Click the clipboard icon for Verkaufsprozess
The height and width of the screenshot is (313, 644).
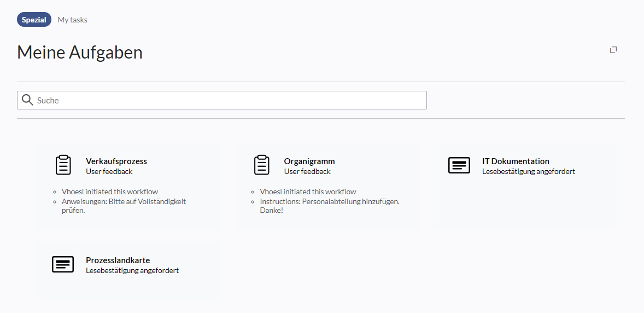(63, 165)
